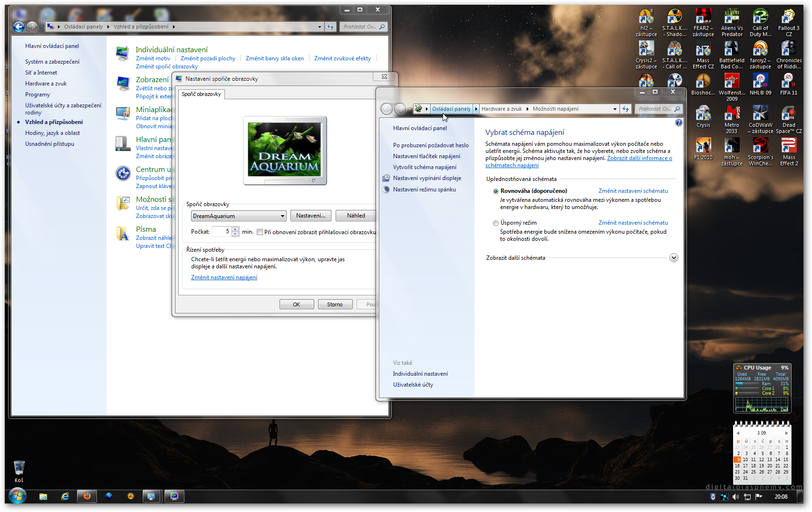
Task: Select the Chronicles of Riddick icon
Action: pyautogui.click(x=789, y=55)
